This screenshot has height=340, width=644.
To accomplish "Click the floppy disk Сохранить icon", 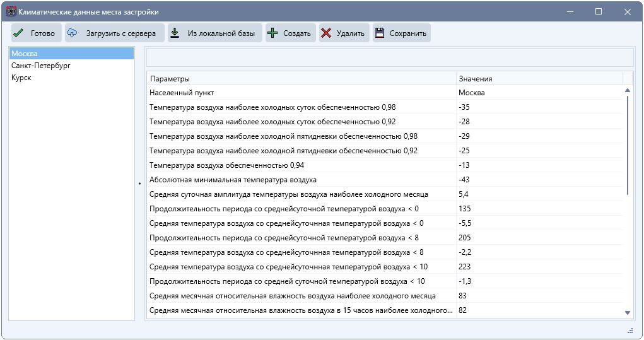I will click(x=379, y=33).
